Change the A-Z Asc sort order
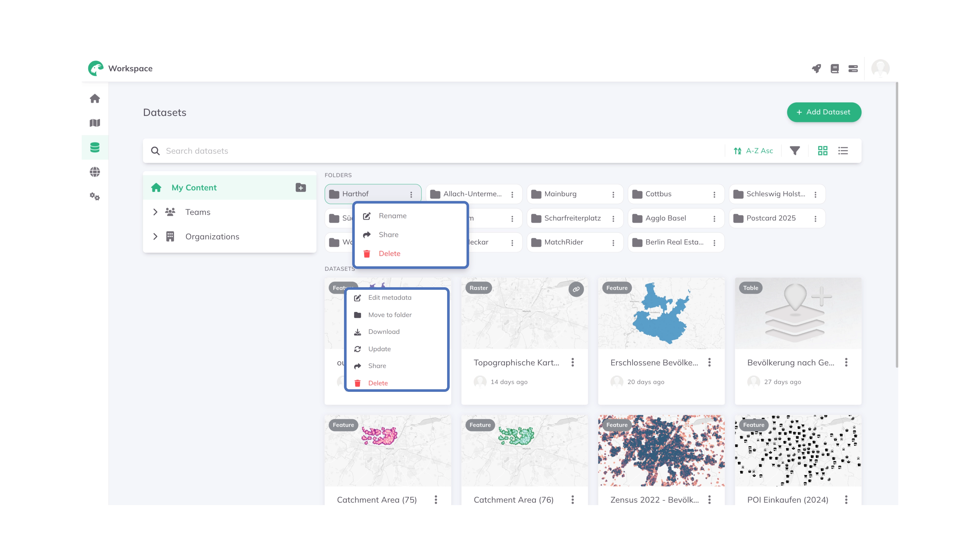Viewport: 980px width, 551px height. tap(753, 151)
